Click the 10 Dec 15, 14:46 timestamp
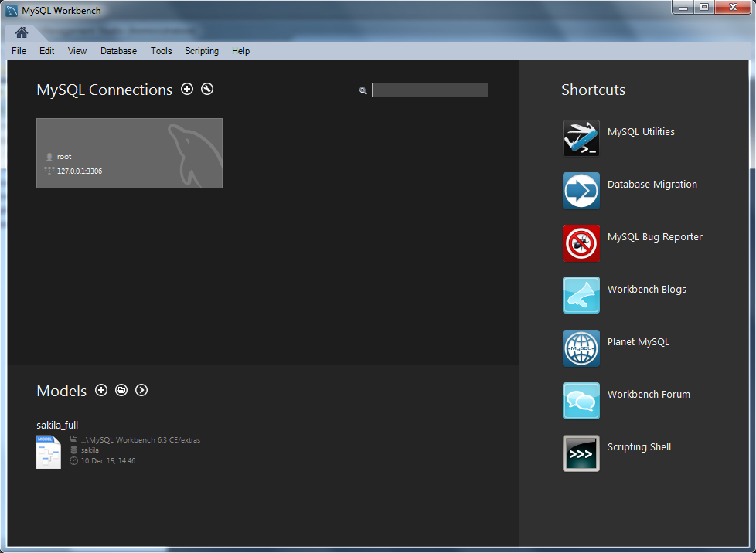 108,460
